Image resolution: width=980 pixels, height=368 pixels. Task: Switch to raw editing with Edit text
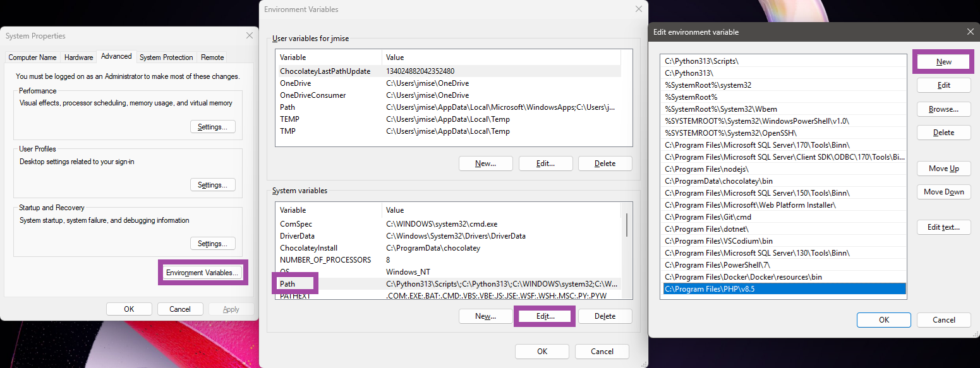pos(943,227)
